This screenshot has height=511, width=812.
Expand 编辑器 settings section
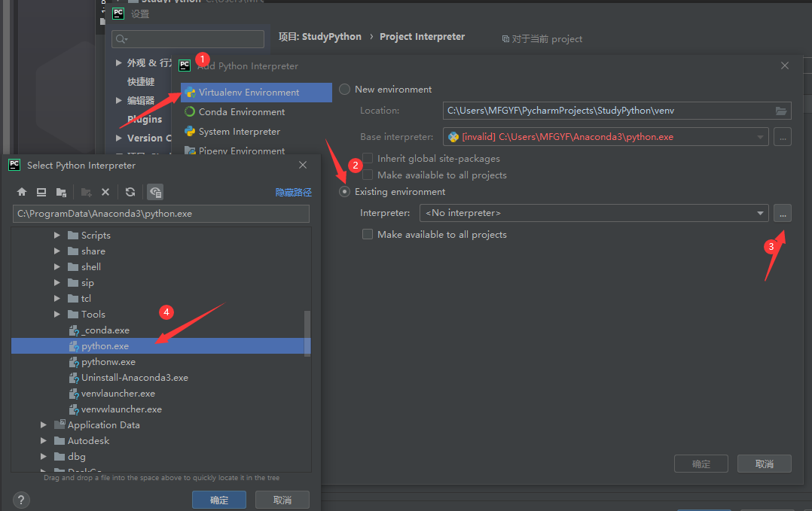(118, 100)
